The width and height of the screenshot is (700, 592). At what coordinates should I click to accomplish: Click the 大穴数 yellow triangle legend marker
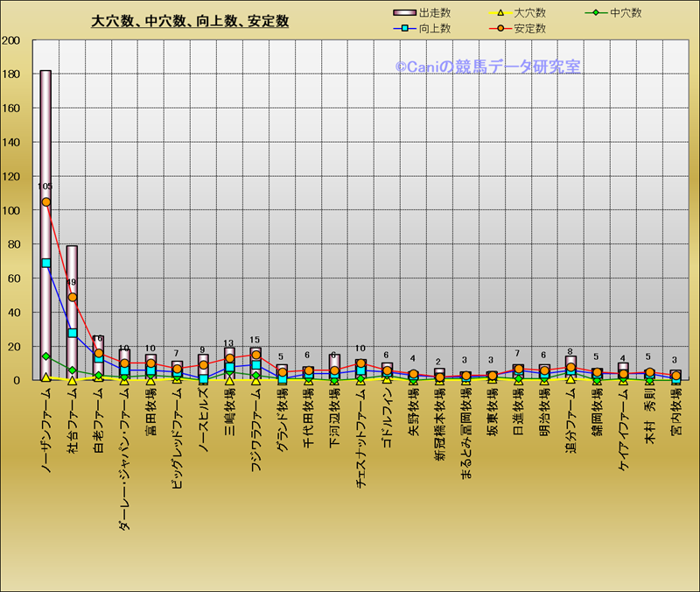pyautogui.click(x=500, y=13)
